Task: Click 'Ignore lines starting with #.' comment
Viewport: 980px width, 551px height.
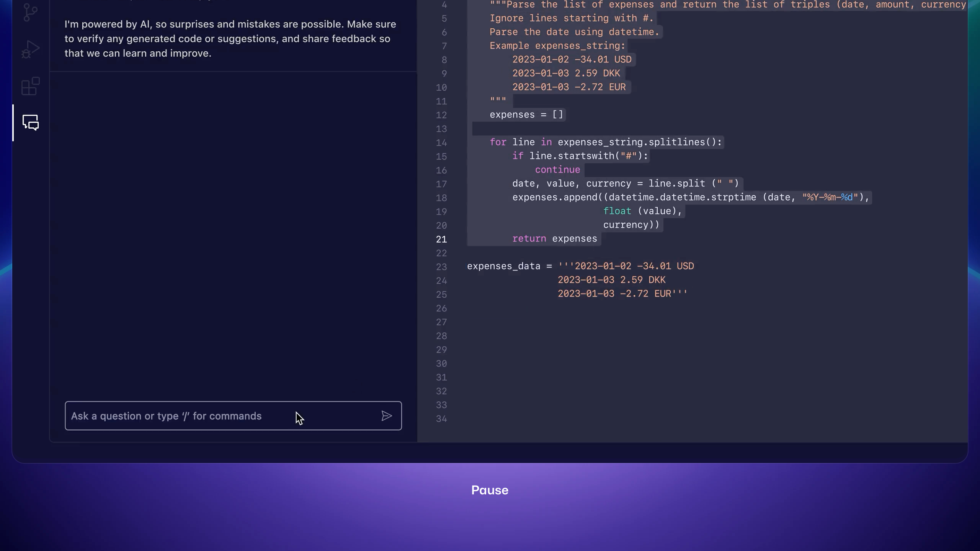Action: [x=572, y=18]
